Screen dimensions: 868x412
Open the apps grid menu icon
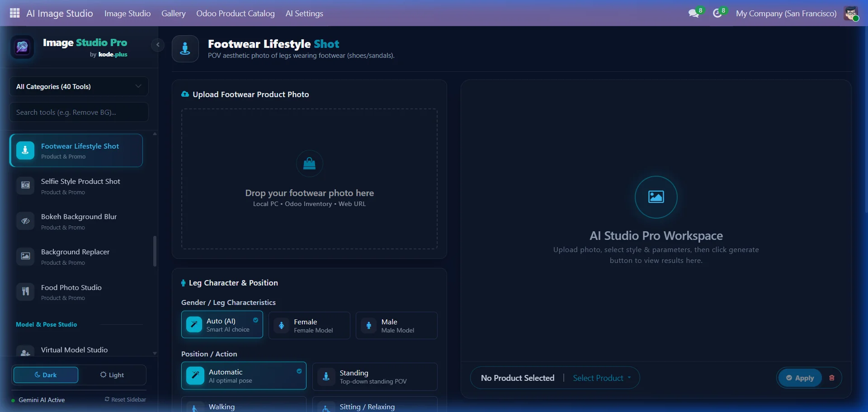[14, 13]
